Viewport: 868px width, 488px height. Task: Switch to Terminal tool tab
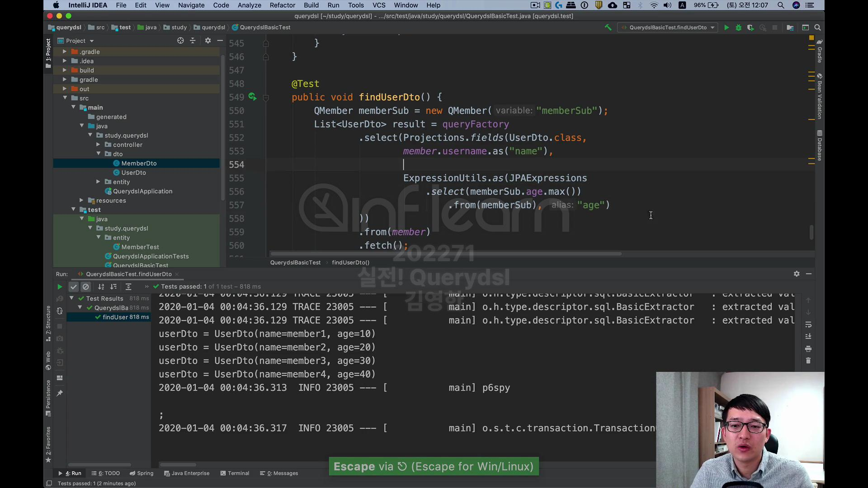point(235,473)
